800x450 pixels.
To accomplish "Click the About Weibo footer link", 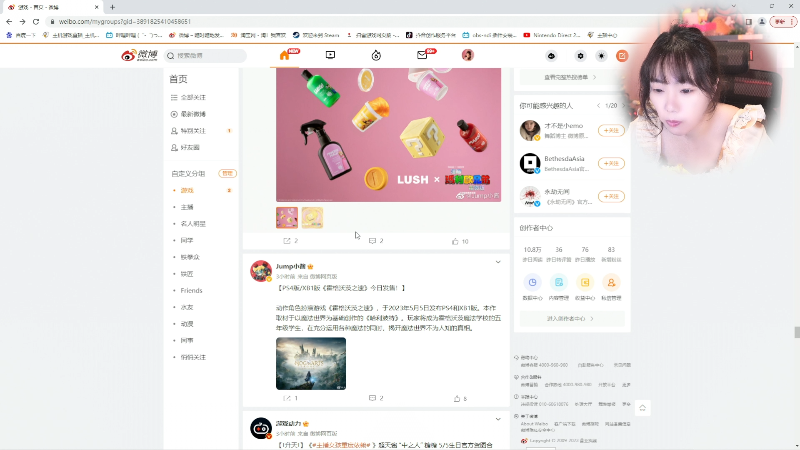I will point(534,424).
